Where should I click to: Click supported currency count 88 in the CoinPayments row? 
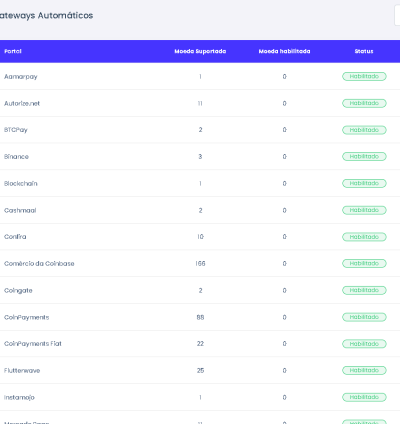(200, 317)
